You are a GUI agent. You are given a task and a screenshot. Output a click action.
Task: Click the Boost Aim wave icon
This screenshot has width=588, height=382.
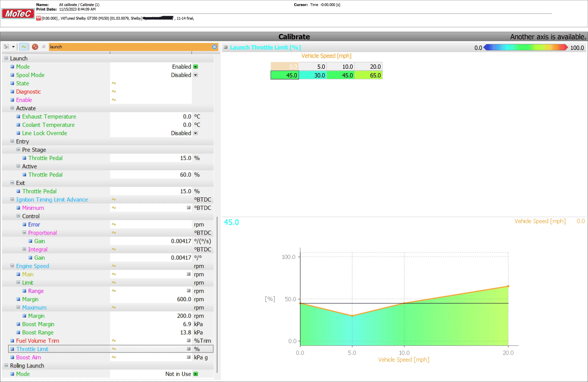114,357
